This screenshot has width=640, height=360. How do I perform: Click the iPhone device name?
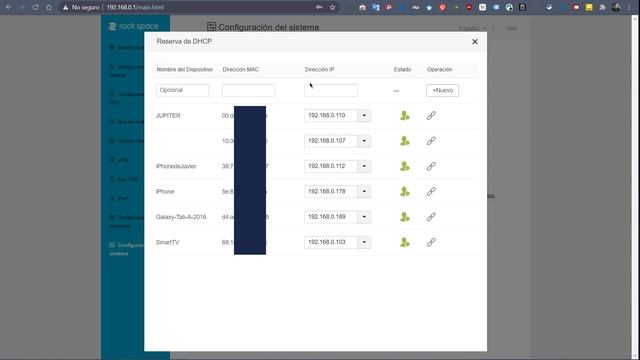165,191
